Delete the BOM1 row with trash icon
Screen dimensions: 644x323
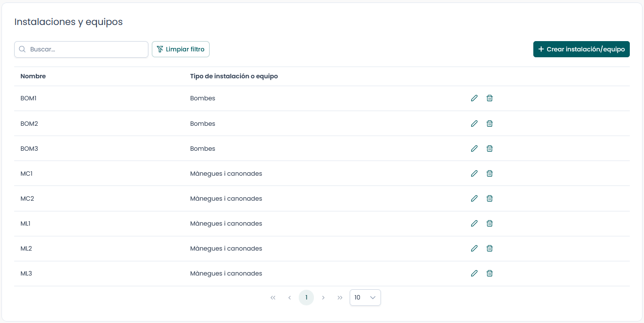pos(489,98)
